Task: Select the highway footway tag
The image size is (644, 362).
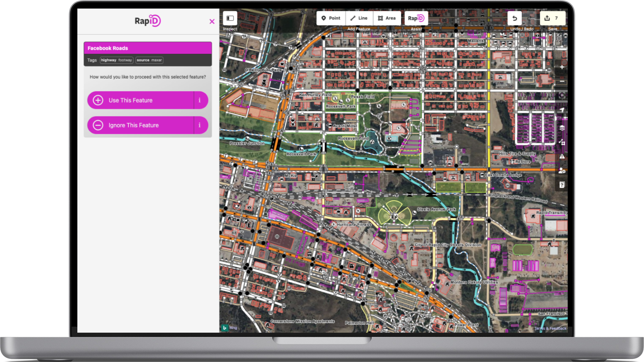Action: click(116, 60)
